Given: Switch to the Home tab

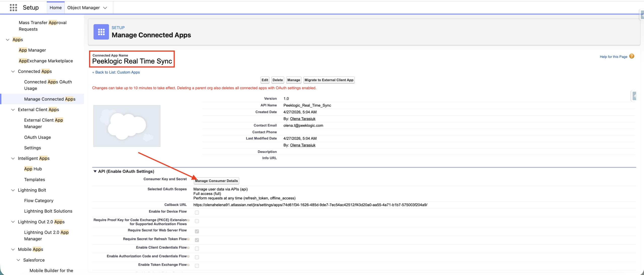Looking at the screenshot, I should 56,8.
